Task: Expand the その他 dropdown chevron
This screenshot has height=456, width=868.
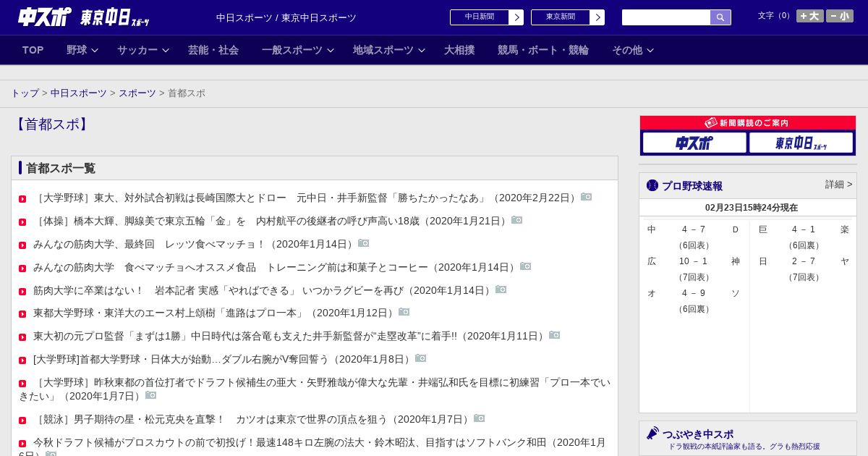Action: pyautogui.click(x=650, y=50)
